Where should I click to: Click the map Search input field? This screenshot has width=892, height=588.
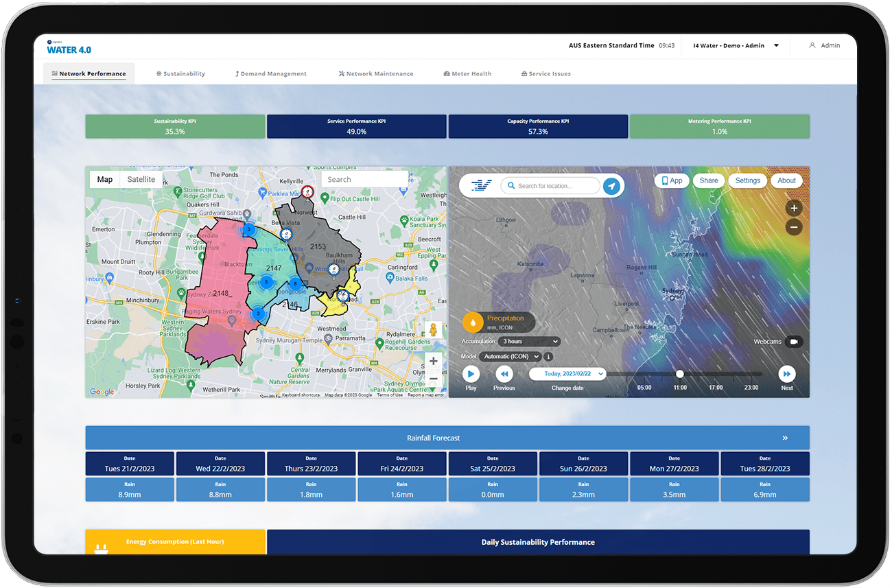point(364,180)
